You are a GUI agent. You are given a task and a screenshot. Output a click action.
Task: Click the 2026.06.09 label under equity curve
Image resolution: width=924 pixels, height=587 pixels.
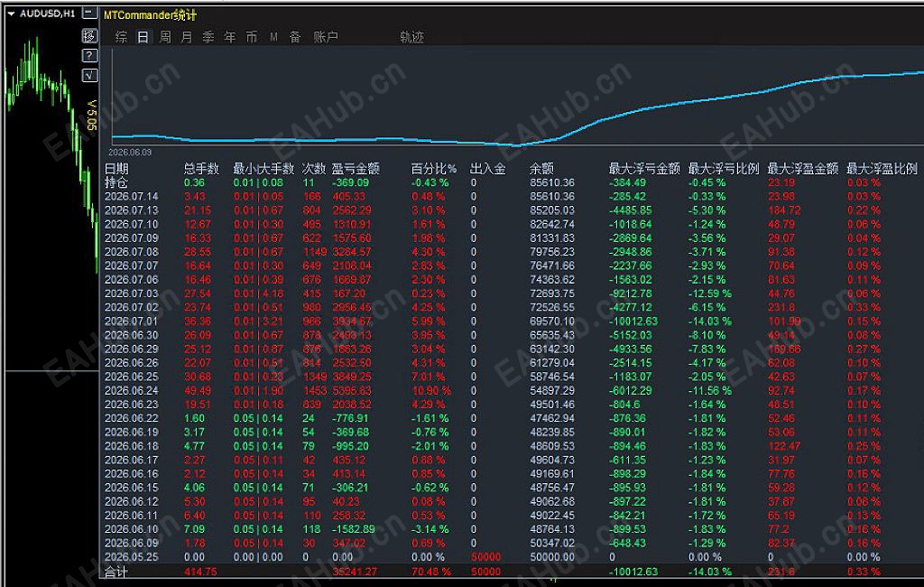[130, 153]
